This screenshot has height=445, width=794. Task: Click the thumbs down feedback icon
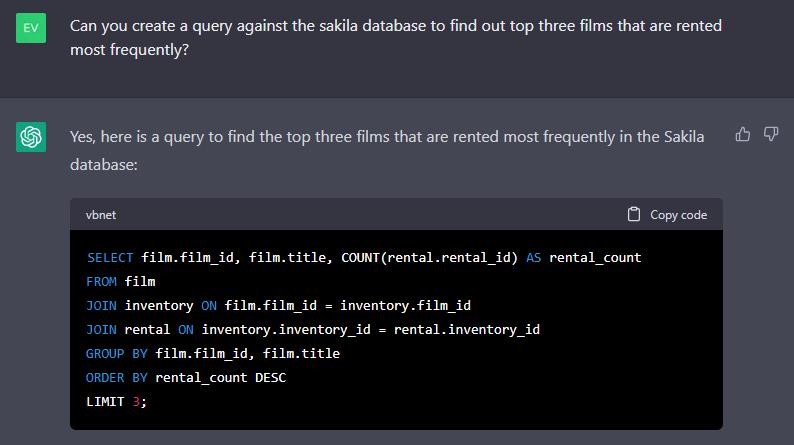771,134
